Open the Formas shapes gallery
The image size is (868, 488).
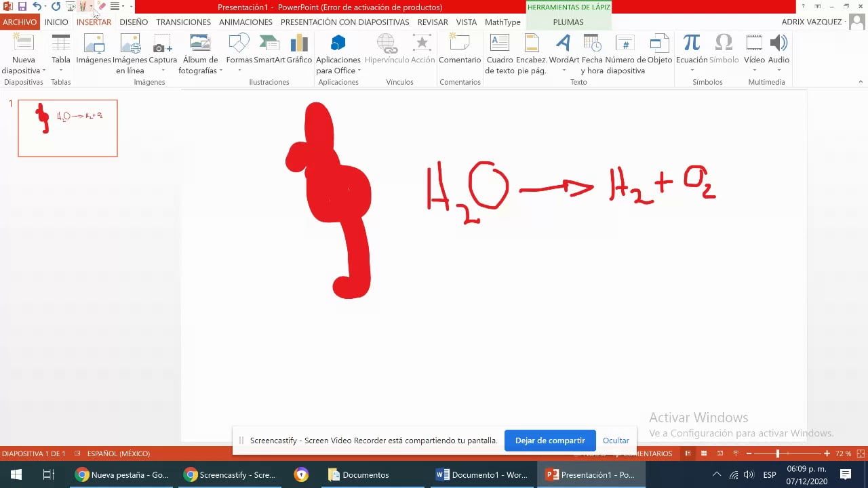click(239, 54)
